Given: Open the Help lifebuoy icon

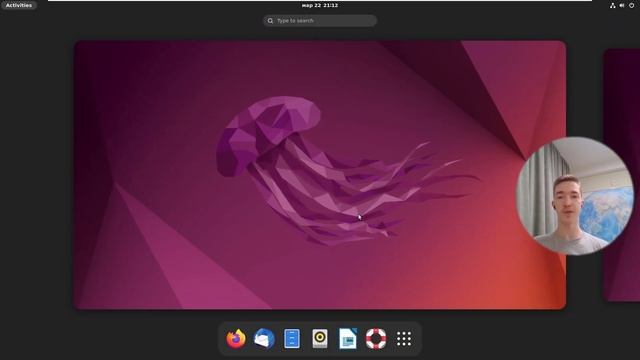Looking at the screenshot, I should tap(376, 339).
